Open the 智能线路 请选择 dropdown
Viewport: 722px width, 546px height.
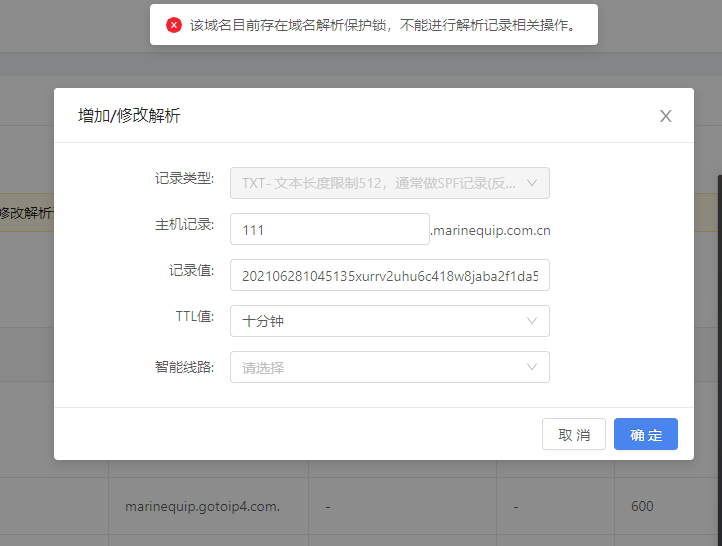(x=390, y=367)
